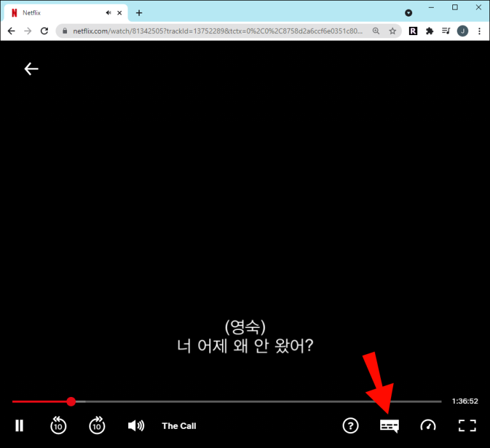The height and width of the screenshot is (448, 490).
Task: Go back with Netflix player arrow
Action: point(31,69)
